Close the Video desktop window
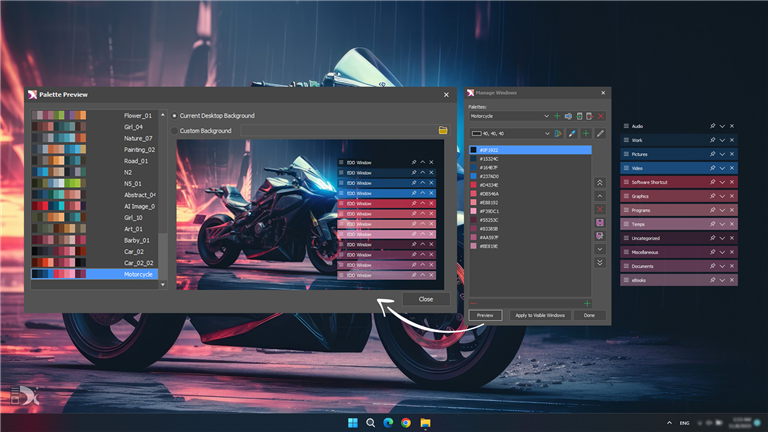Screen dimensions: 768x432 click(732, 168)
